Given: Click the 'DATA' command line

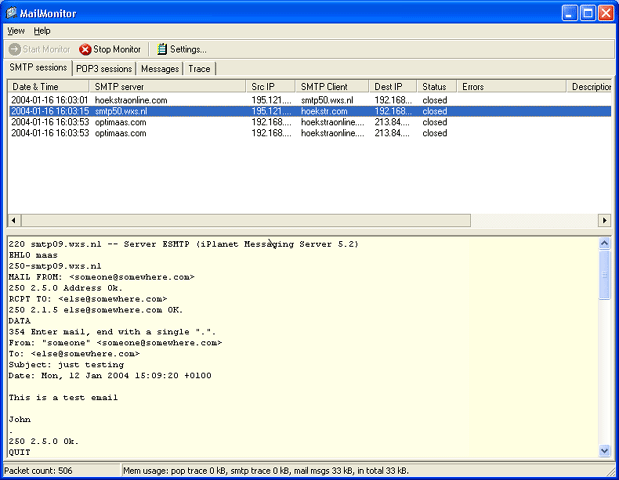Looking at the screenshot, I should tap(20, 321).
